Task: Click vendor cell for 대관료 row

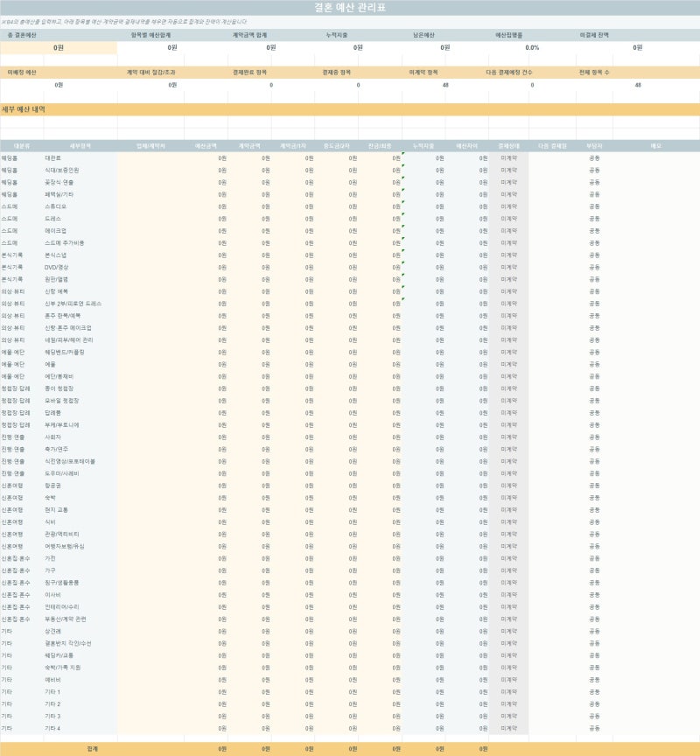Action: (150, 158)
